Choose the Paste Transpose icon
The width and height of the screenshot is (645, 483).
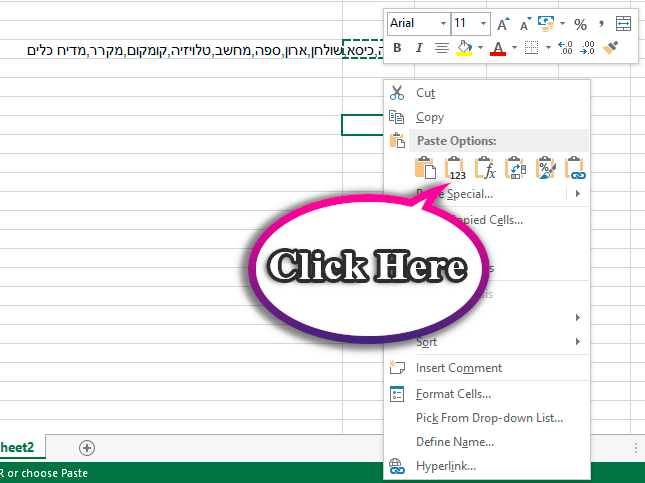(x=516, y=168)
